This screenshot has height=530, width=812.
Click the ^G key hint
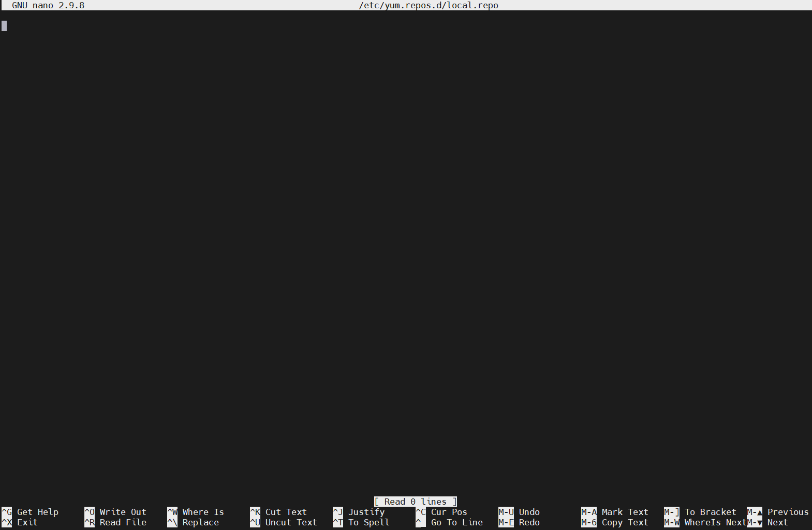coord(7,512)
